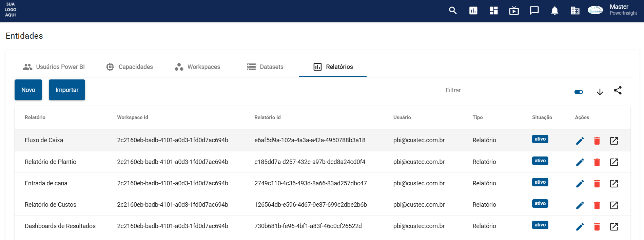Edit the Dashboards de Resultados report
This screenshot has width=644, height=240.
point(580,226)
